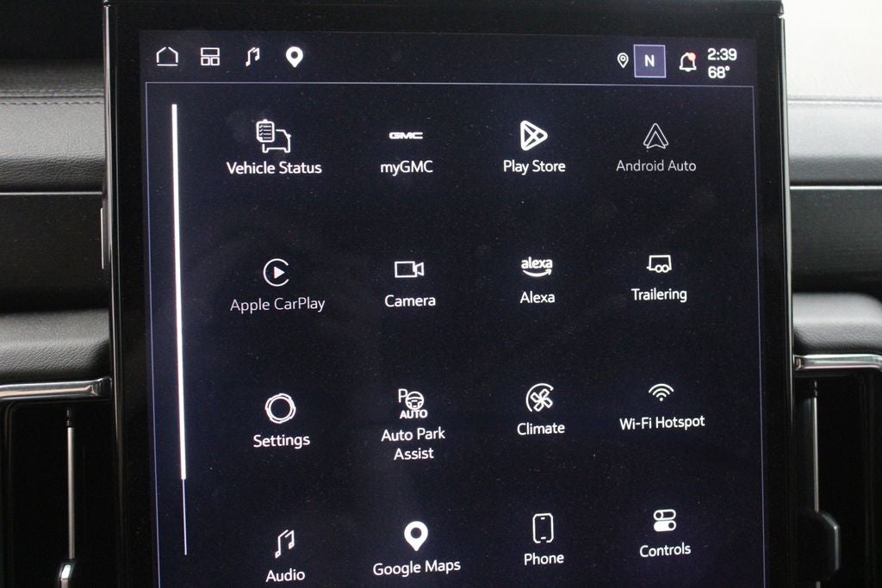Open Wi-Fi Hotspot settings

pos(661,407)
